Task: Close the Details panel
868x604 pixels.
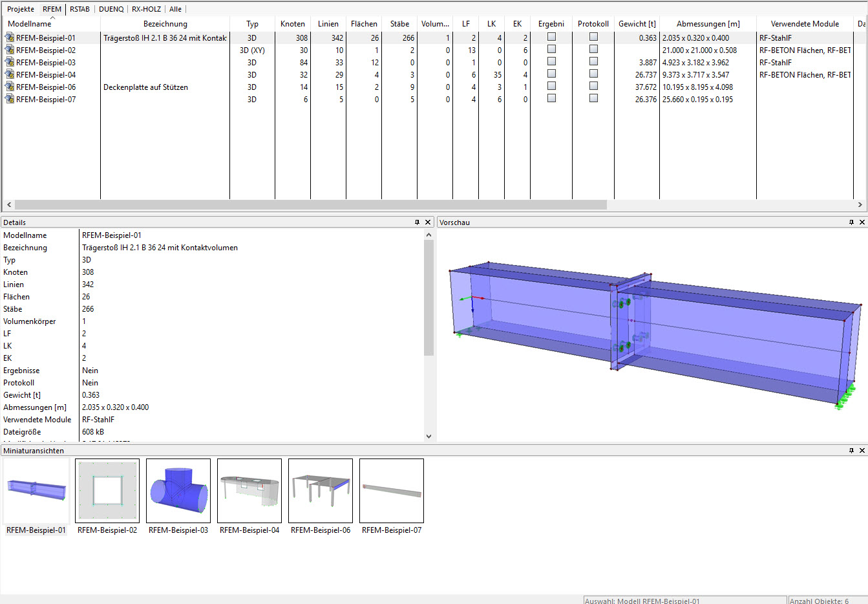Action: point(428,222)
